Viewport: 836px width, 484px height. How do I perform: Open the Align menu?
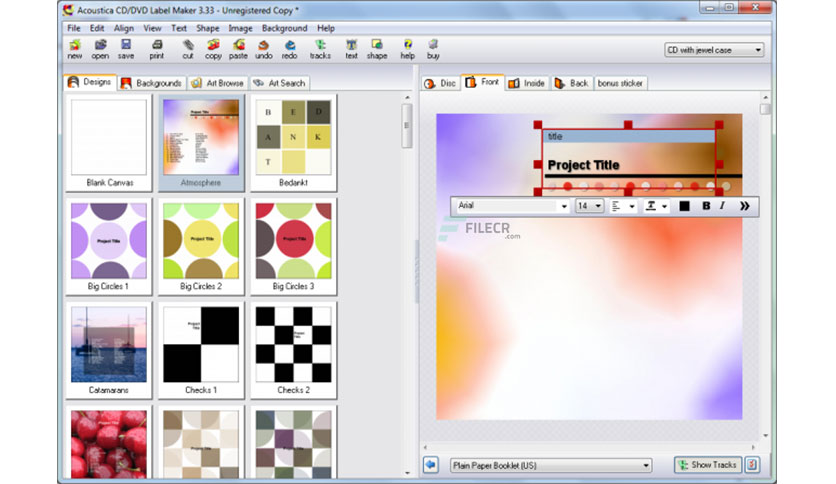pos(124,28)
